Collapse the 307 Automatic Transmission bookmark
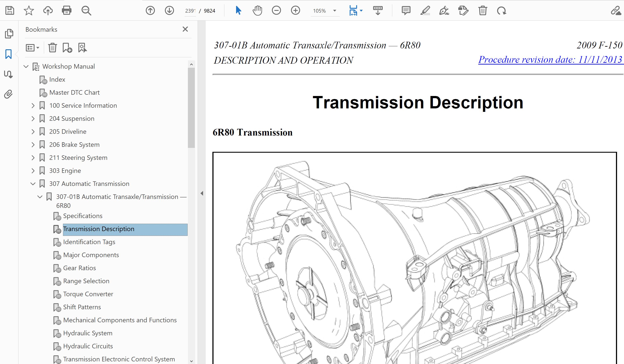The width and height of the screenshot is (624, 364). [33, 184]
